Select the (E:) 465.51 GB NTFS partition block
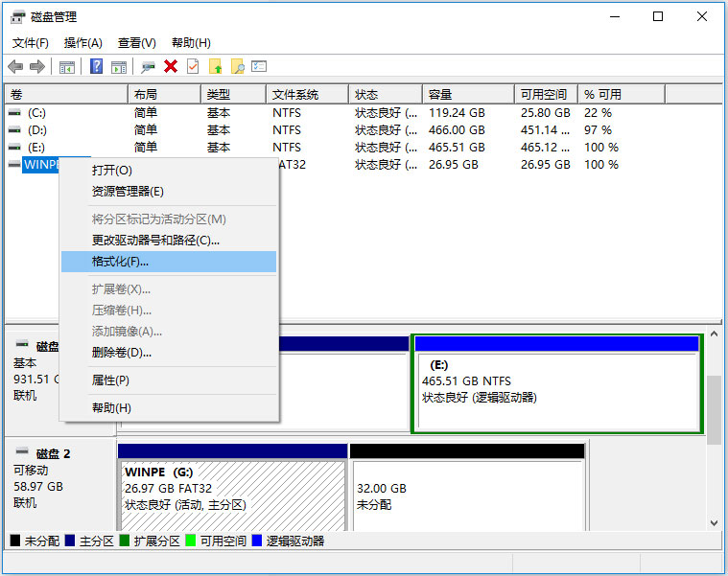This screenshot has width=728, height=576. [x=557, y=384]
